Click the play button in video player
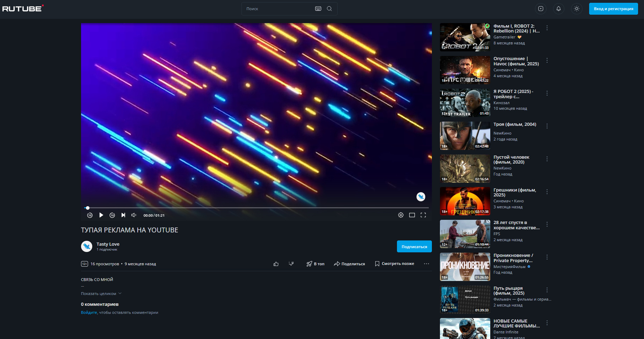The height and width of the screenshot is (339, 644). point(101,215)
